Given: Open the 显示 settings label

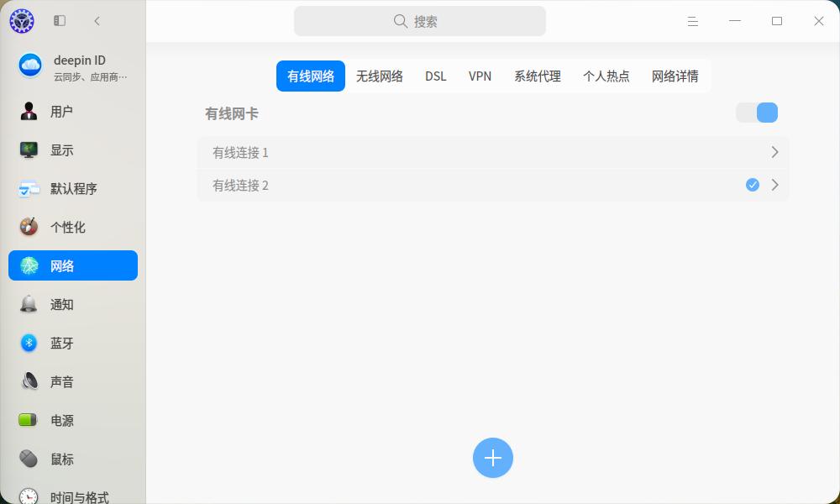Looking at the screenshot, I should (61, 150).
